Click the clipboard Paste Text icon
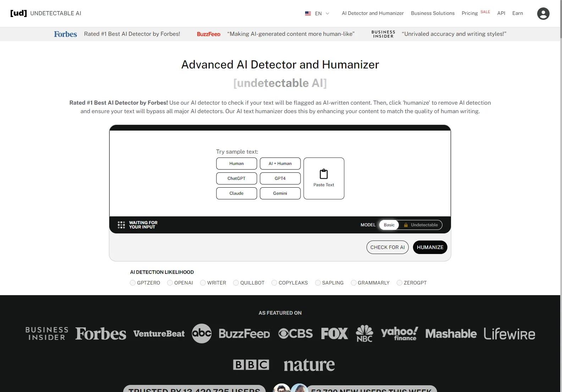562x392 pixels. [324, 174]
